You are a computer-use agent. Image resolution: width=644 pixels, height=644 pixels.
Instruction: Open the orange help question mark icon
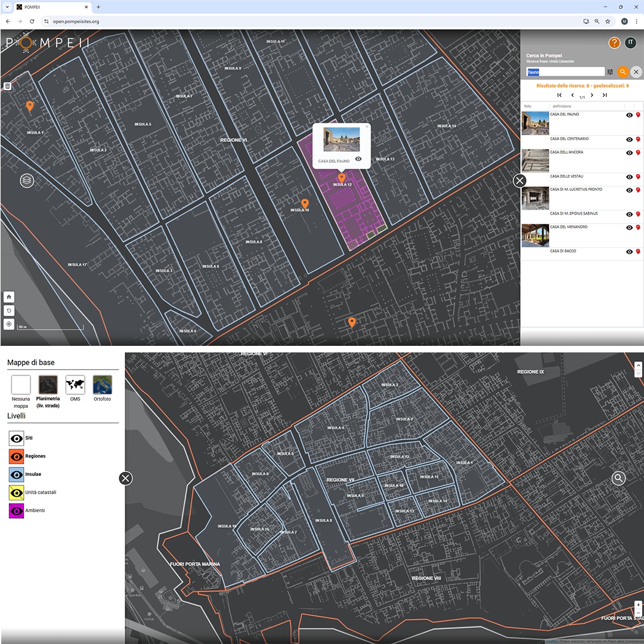(614, 43)
